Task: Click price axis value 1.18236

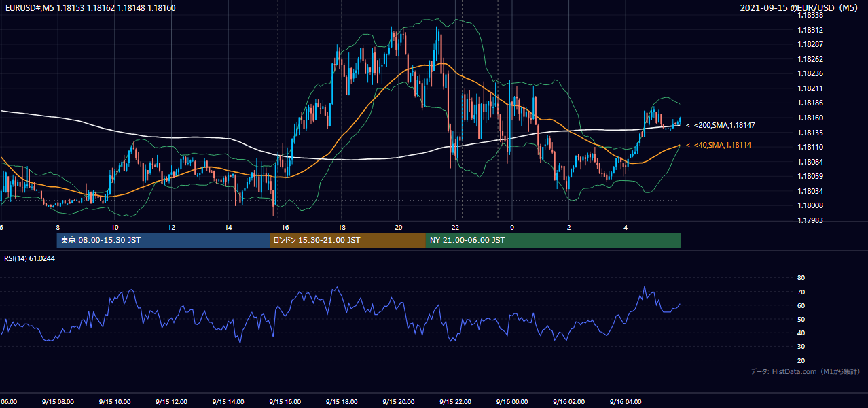Action: pyautogui.click(x=811, y=73)
